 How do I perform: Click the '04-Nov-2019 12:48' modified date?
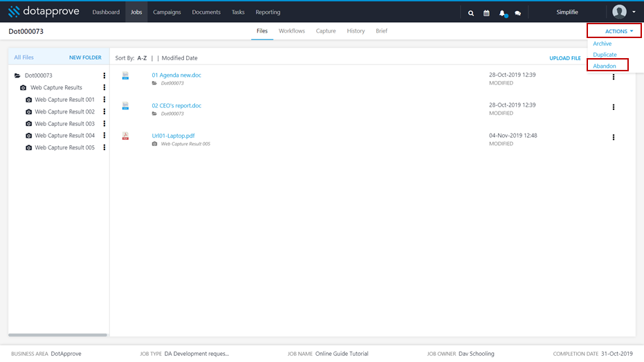(x=513, y=135)
